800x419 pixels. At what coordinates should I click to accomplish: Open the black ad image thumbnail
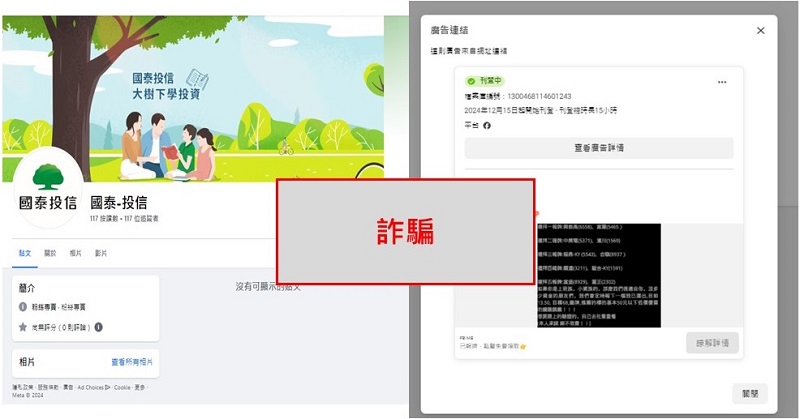click(x=599, y=275)
